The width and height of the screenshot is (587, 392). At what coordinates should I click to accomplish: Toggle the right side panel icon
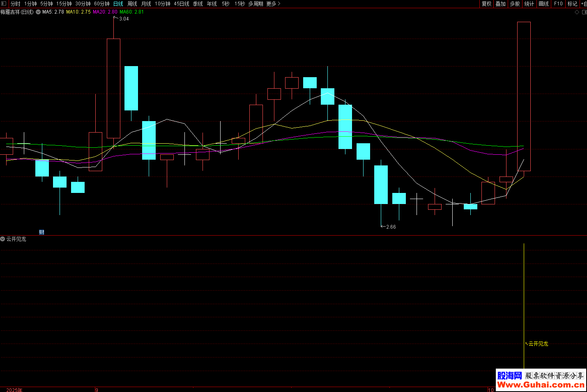[584, 12]
